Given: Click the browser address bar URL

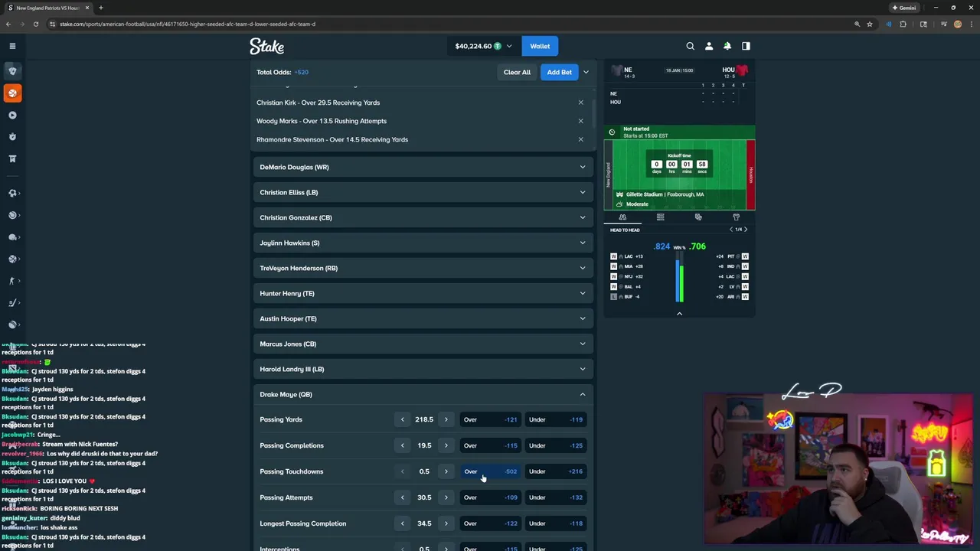Looking at the screenshot, I should point(188,24).
